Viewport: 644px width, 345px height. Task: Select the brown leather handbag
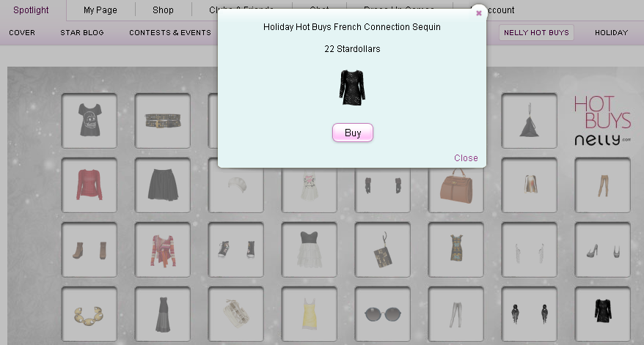tap(456, 188)
